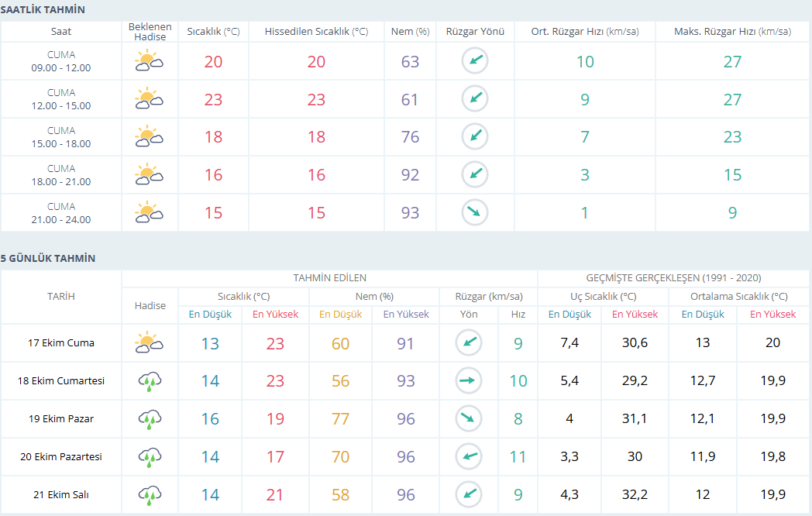812x516 pixels.
Task: Click the TAHMİN EDİLEN group header
Action: click(329, 277)
